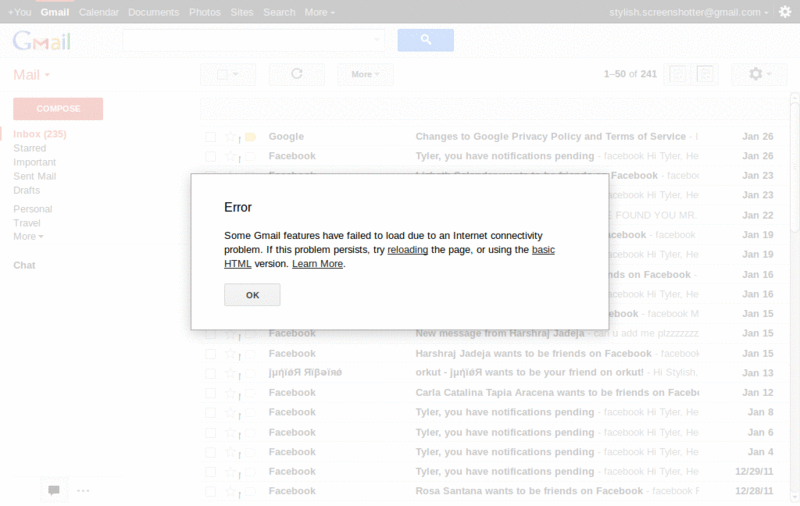
Task: Open the Starred folder
Action: pyautogui.click(x=30, y=148)
